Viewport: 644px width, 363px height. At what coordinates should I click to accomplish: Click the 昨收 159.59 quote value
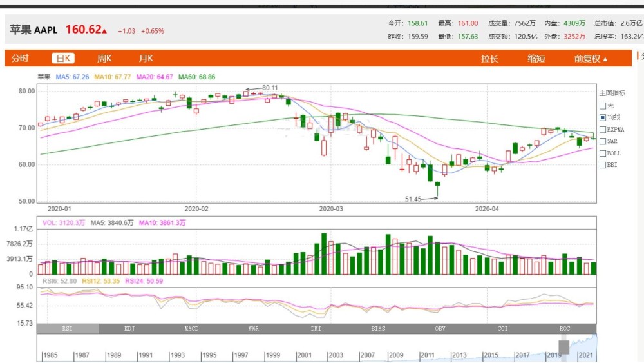click(x=408, y=37)
